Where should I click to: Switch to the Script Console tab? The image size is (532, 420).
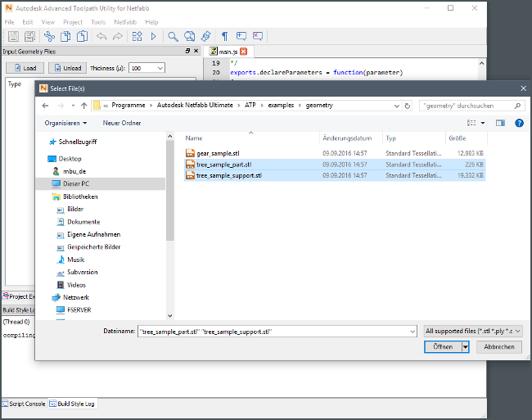tap(24, 404)
